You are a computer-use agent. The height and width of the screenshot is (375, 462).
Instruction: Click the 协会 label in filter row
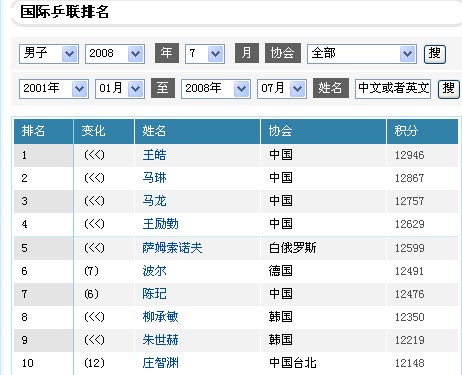tap(283, 53)
